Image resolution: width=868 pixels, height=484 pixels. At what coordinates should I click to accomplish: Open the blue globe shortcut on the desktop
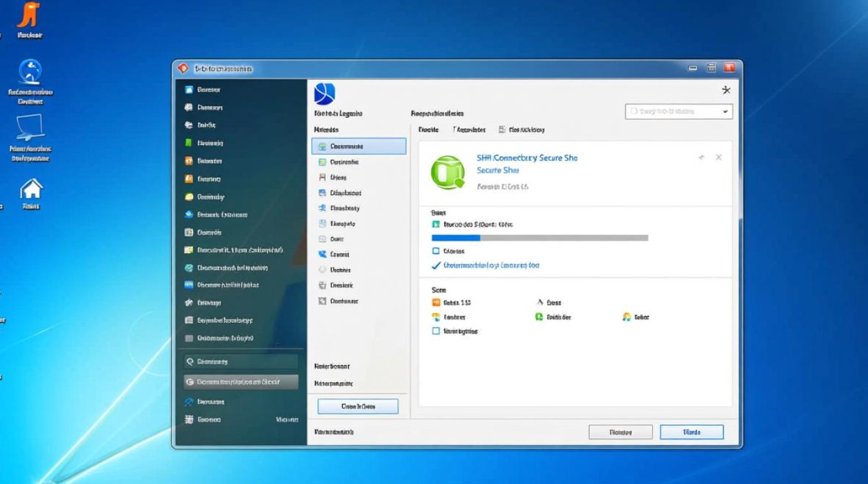(30, 72)
